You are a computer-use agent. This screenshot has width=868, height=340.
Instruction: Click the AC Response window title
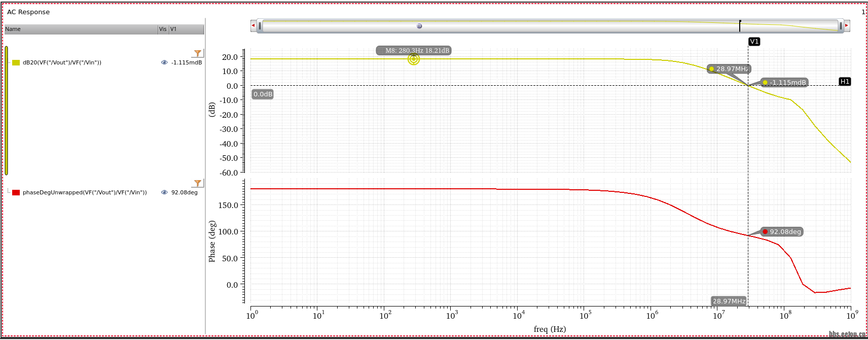pyautogui.click(x=28, y=12)
